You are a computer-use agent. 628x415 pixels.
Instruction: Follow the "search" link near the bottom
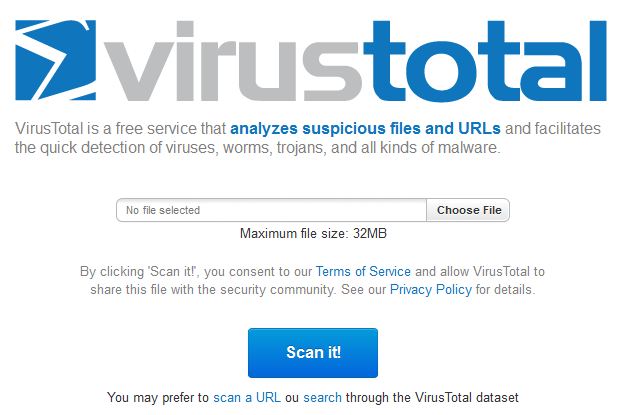tap(322, 397)
